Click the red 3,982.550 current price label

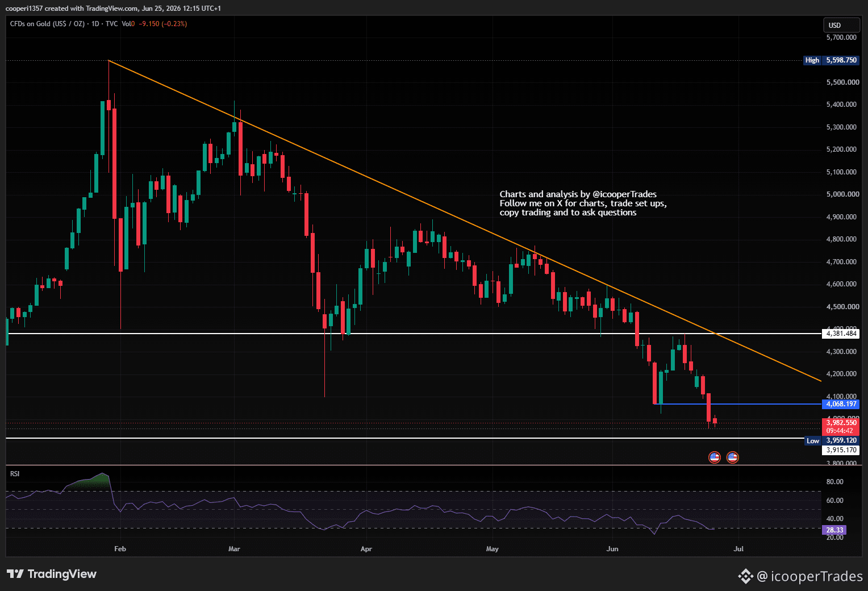click(x=841, y=423)
